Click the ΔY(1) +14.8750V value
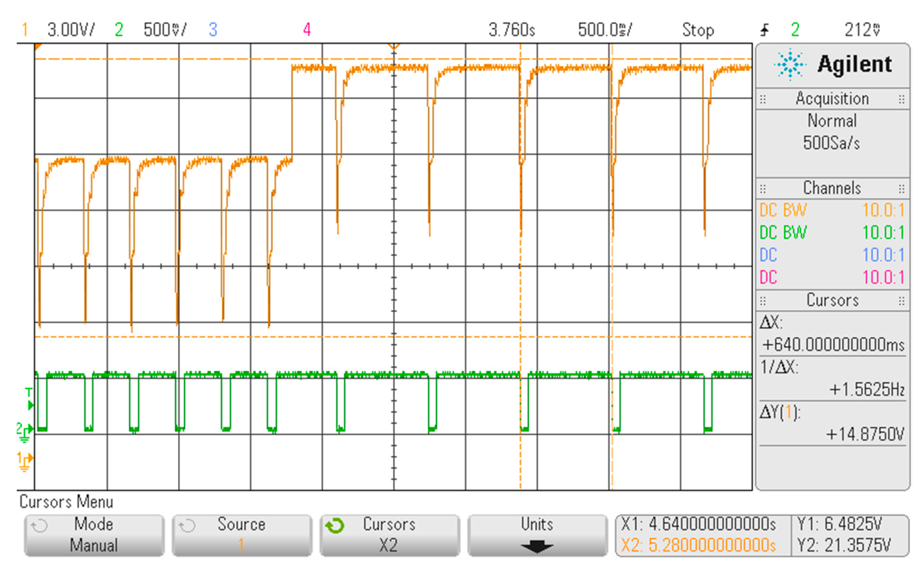 point(864,435)
